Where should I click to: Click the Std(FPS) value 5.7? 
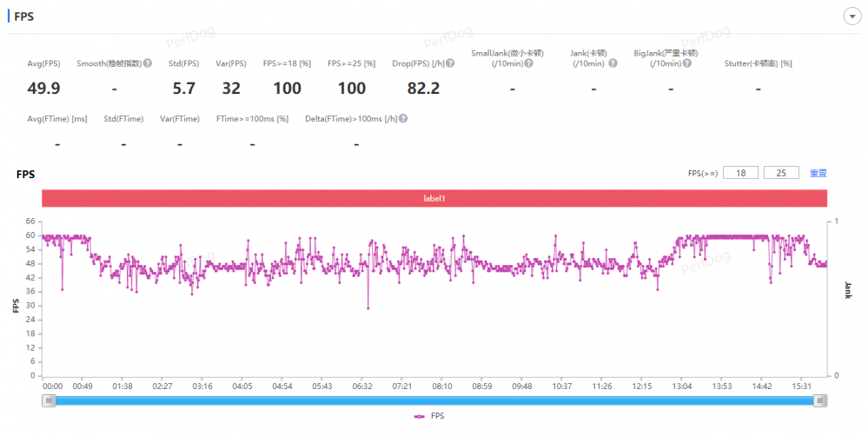coord(184,89)
